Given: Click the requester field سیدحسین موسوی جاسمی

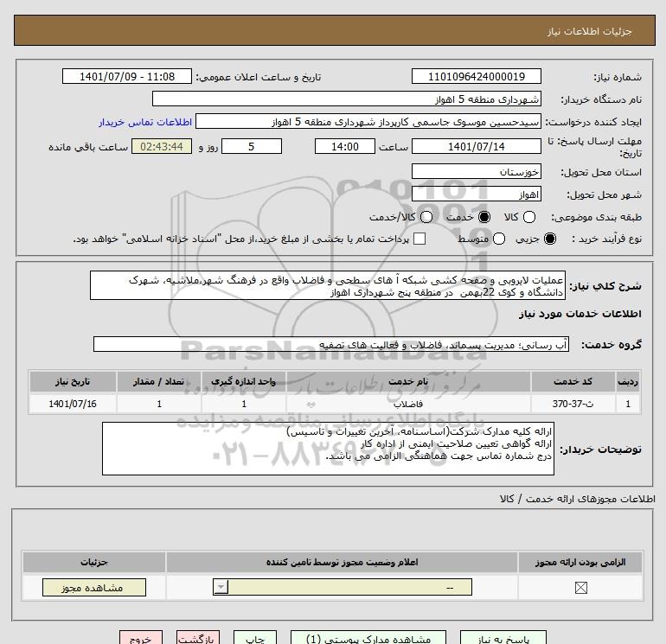Looking at the screenshot, I should (x=368, y=122).
